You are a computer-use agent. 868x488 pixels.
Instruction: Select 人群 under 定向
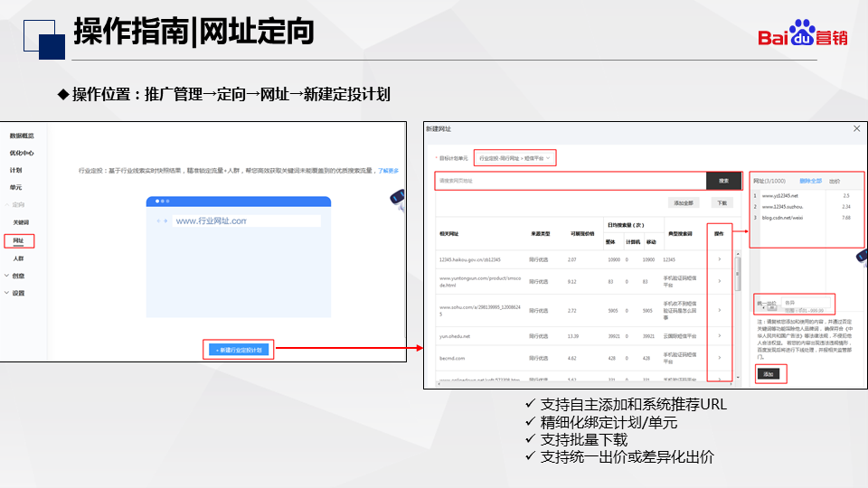click(x=19, y=258)
